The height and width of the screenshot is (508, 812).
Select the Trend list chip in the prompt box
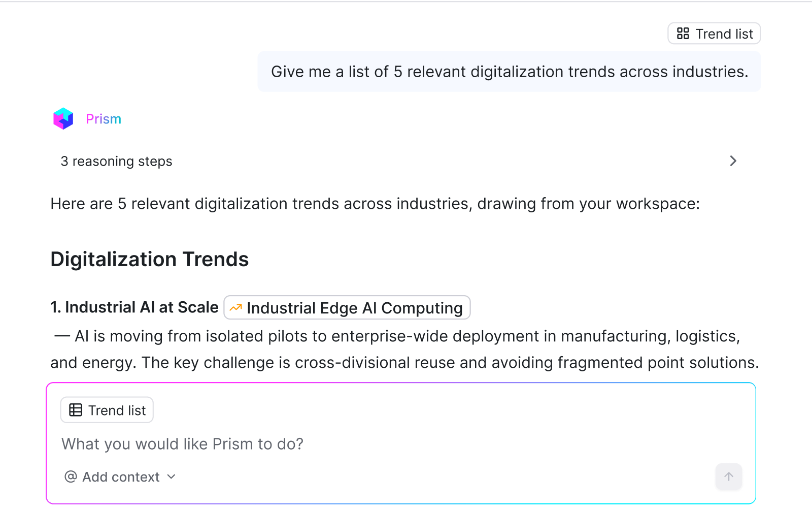click(107, 410)
